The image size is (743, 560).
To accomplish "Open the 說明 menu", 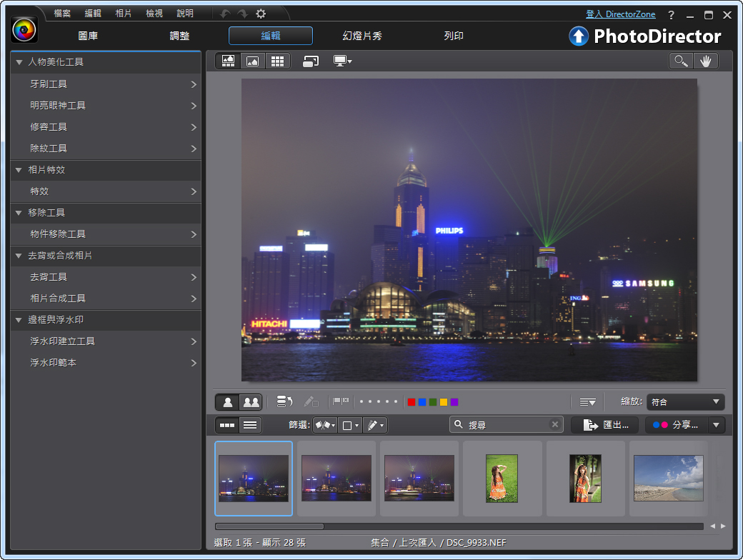I will pos(185,14).
